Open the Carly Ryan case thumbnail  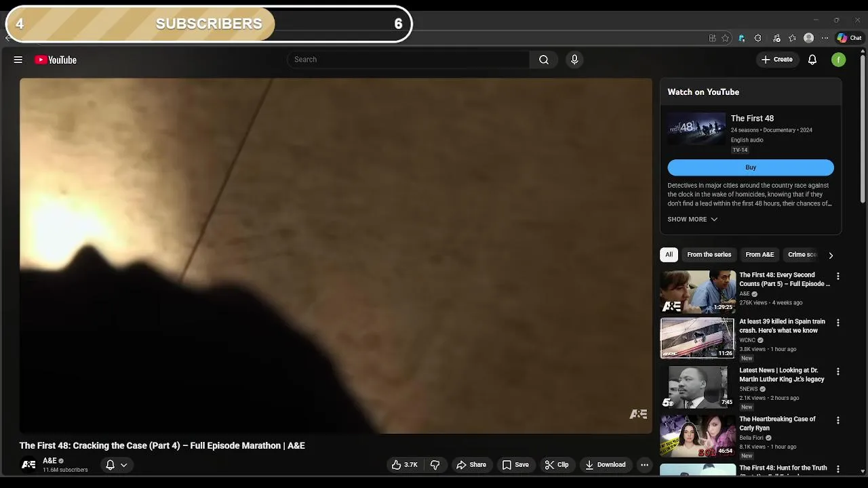tap(698, 436)
